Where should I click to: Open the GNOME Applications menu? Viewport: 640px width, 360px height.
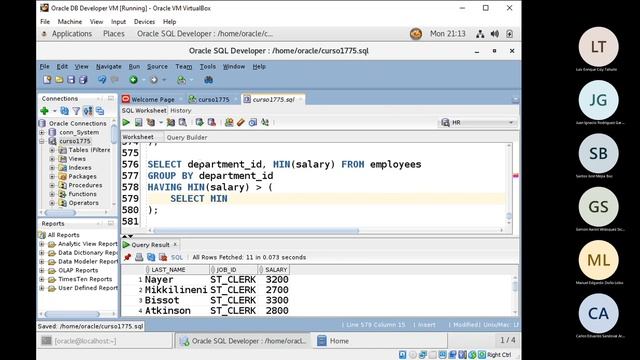72,34
